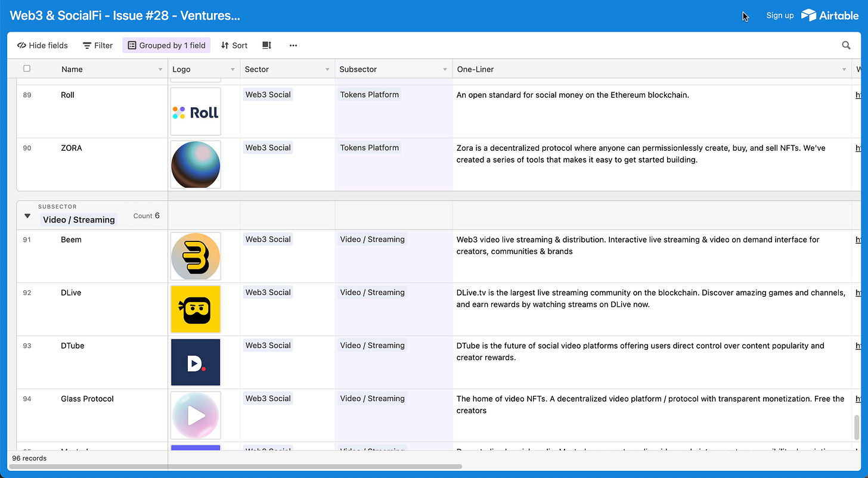Select the Glass Protocol name cell
868x478 pixels.
92,415
